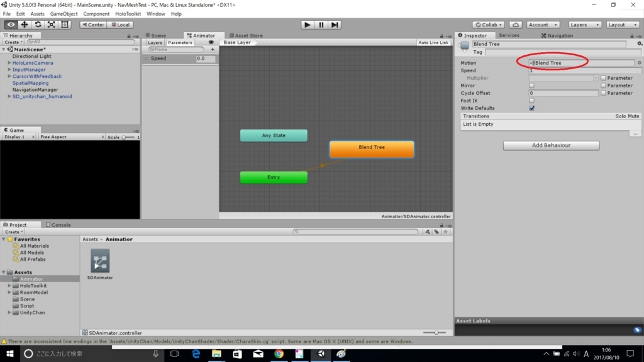The height and width of the screenshot is (362, 644).
Task: Open the HoloToolkit menu
Action: pos(128,14)
